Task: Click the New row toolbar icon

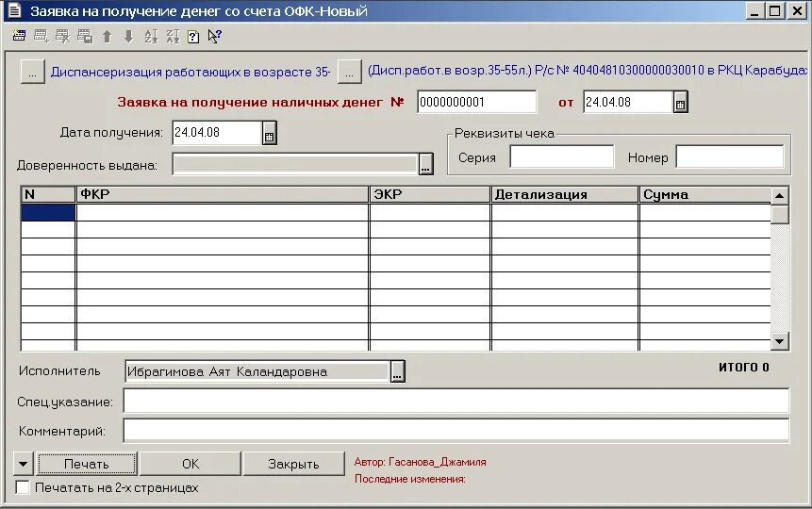Action: coord(19,36)
